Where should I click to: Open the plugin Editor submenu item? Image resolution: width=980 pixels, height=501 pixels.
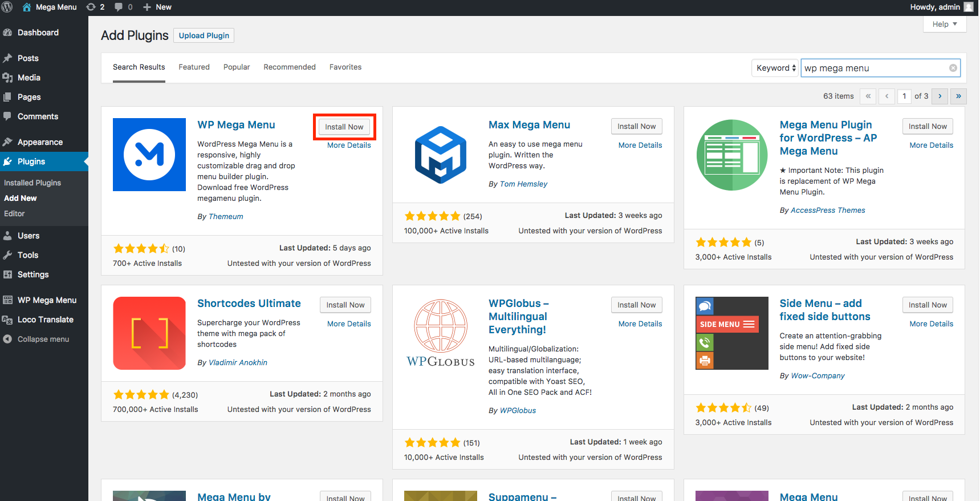tap(14, 213)
